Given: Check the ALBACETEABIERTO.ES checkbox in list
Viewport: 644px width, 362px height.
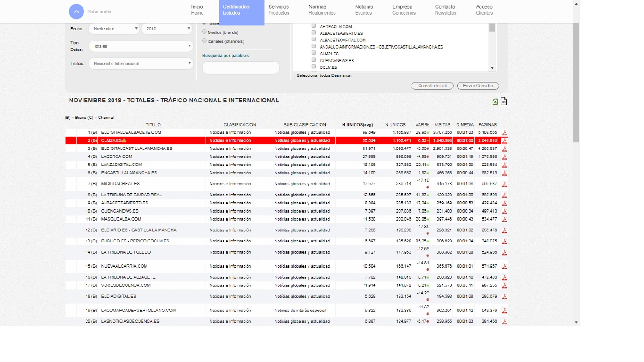Looking at the screenshot, I should (x=314, y=33).
